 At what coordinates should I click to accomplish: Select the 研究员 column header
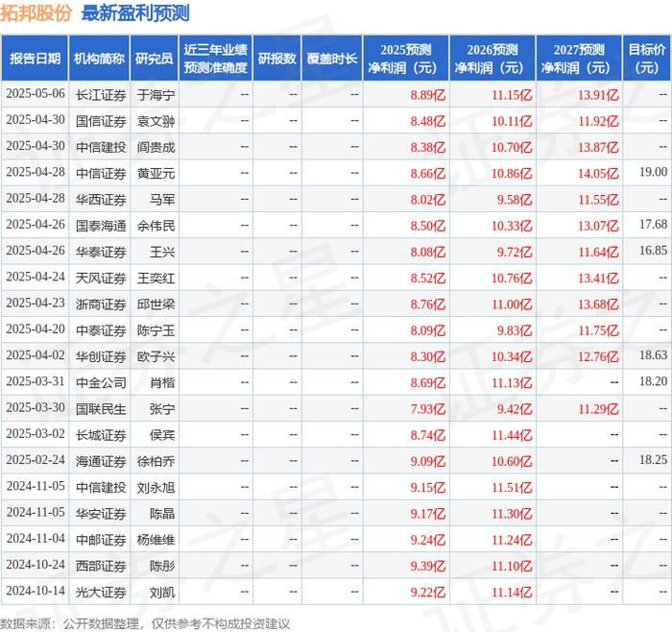coord(155,59)
